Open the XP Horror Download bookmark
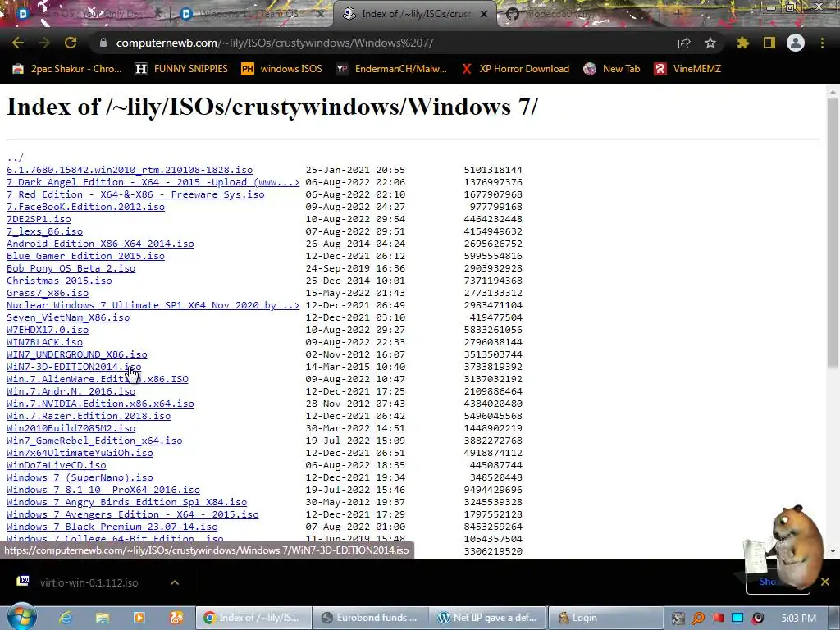840x630 pixels. (x=515, y=69)
